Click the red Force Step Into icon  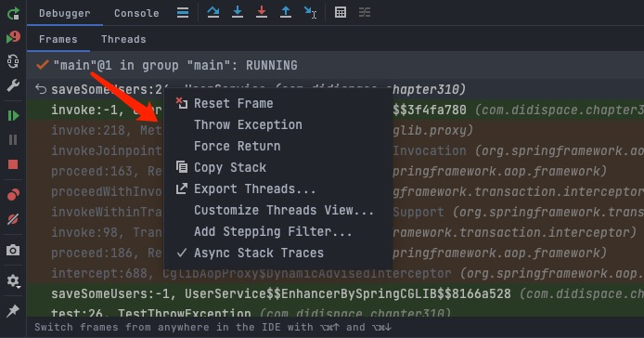(261, 12)
